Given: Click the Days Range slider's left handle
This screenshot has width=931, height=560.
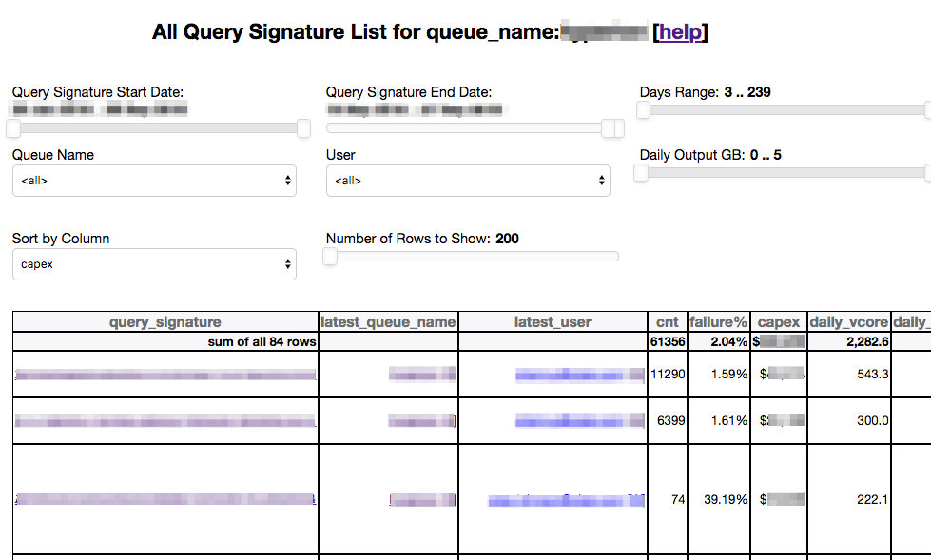Looking at the screenshot, I should [644, 110].
